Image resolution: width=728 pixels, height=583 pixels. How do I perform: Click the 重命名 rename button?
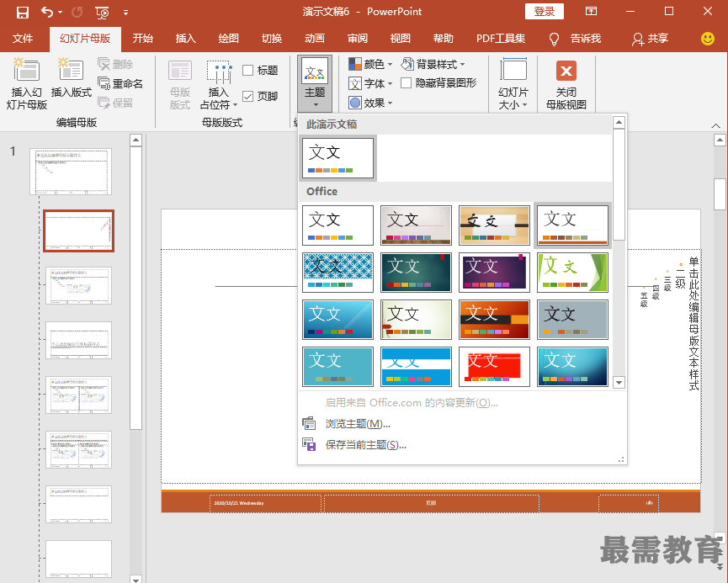coord(120,83)
